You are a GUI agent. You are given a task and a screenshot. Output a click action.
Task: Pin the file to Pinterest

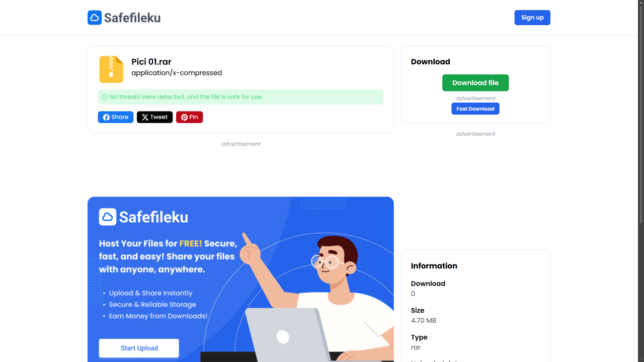(190, 117)
